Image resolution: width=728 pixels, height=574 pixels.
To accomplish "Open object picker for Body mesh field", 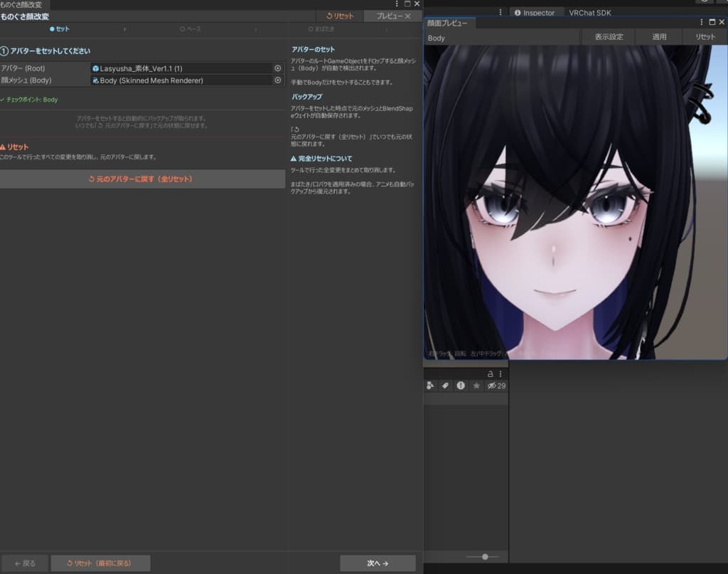I will pyautogui.click(x=278, y=80).
